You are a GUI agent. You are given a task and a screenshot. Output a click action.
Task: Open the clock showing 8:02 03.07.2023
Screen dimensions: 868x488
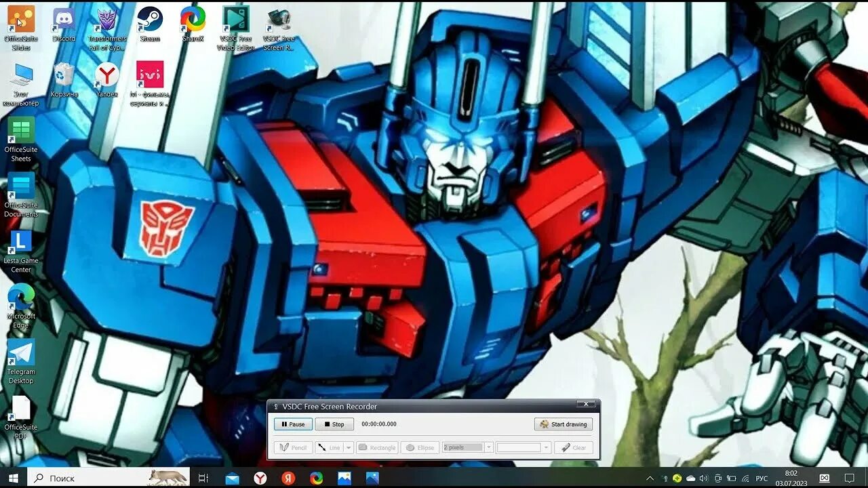791,478
